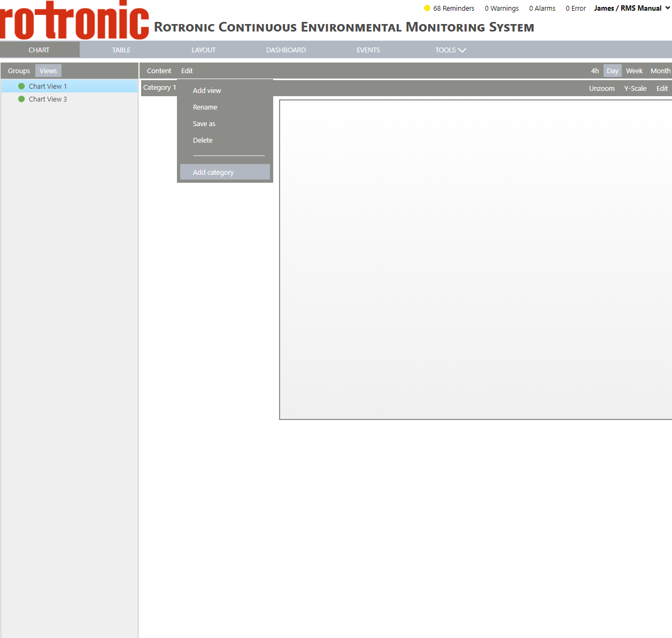Open the 0 Warnings link
This screenshot has width=672, height=638.
coord(501,8)
